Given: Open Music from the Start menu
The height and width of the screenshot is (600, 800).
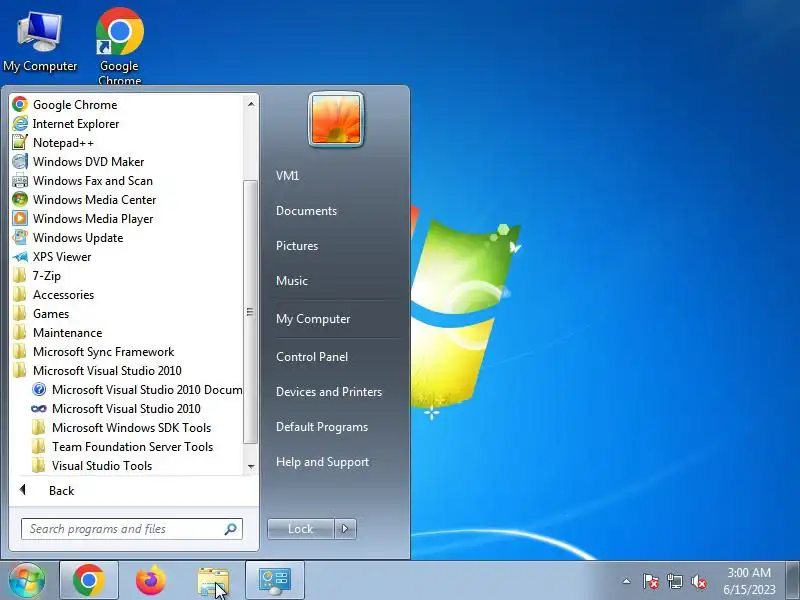Looking at the screenshot, I should tap(292, 281).
